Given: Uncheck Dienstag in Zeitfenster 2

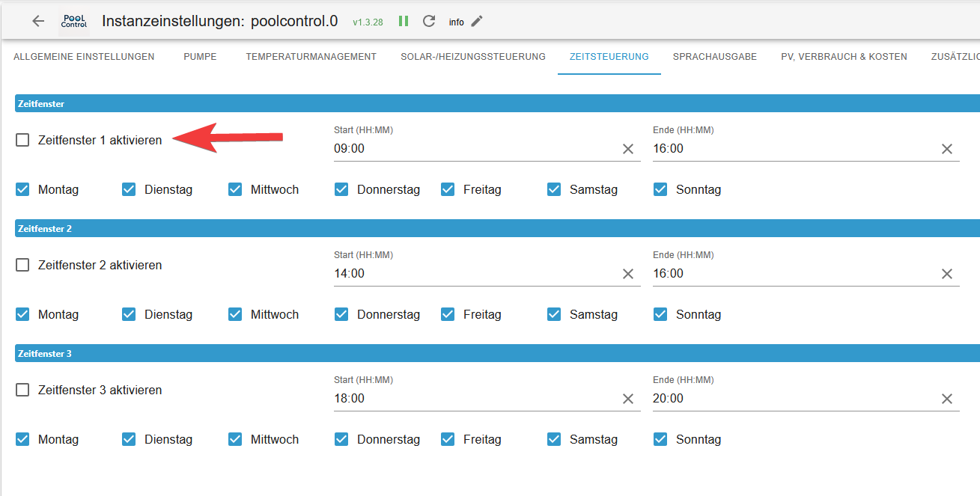Looking at the screenshot, I should pos(129,314).
